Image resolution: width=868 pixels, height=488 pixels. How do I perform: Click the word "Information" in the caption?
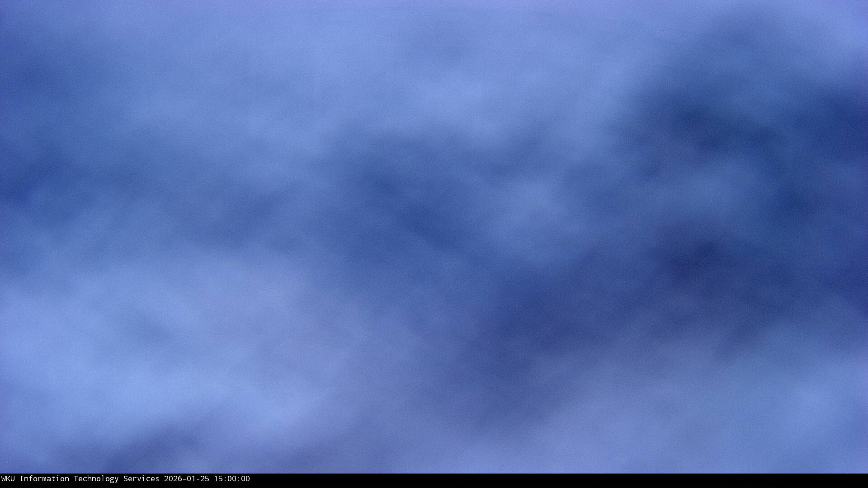(44, 479)
